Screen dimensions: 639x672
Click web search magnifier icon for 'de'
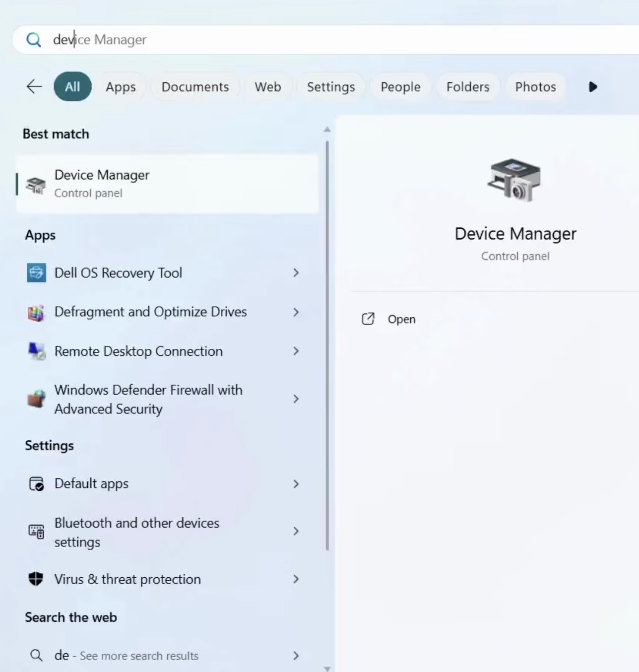pyautogui.click(x=36, y=656)
